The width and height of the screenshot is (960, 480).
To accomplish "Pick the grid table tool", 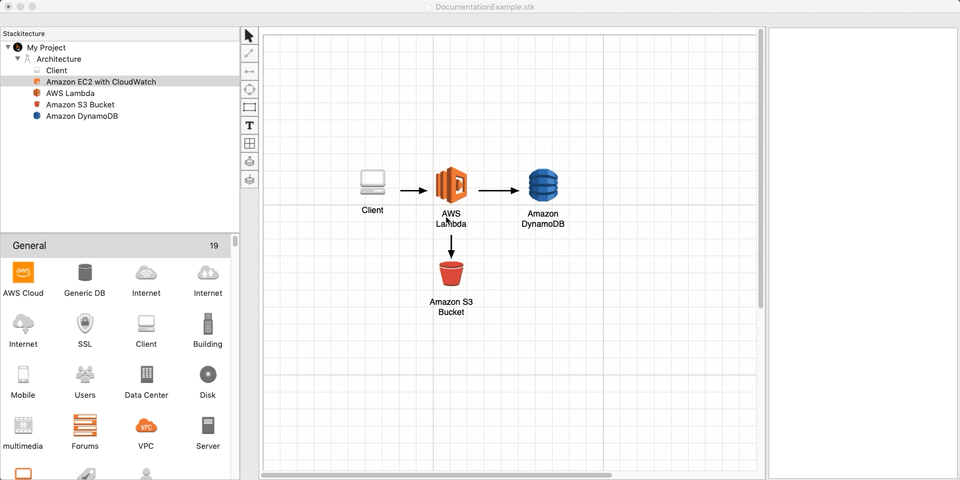I will coord(249,144).
